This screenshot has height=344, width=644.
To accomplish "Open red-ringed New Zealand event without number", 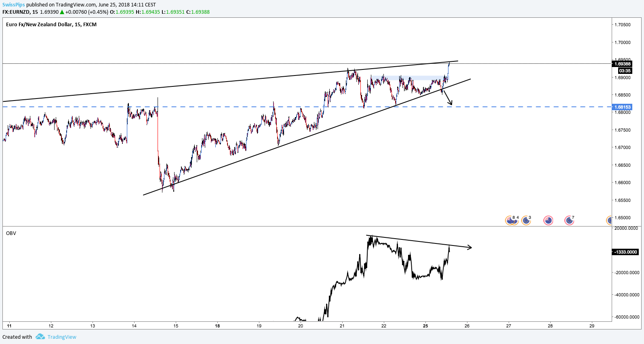I will pyautogui.click(x=548, y=220).
